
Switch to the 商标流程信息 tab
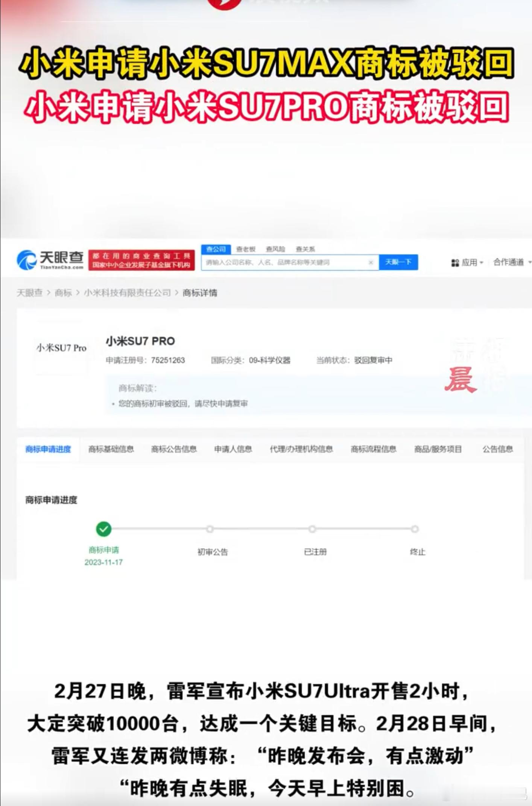click(374, 449)
